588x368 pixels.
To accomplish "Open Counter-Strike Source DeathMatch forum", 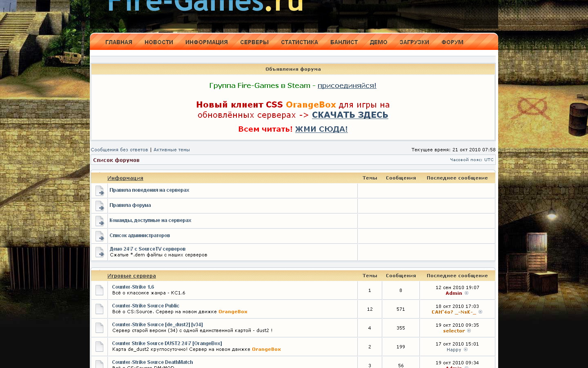I will pos(152,362).
